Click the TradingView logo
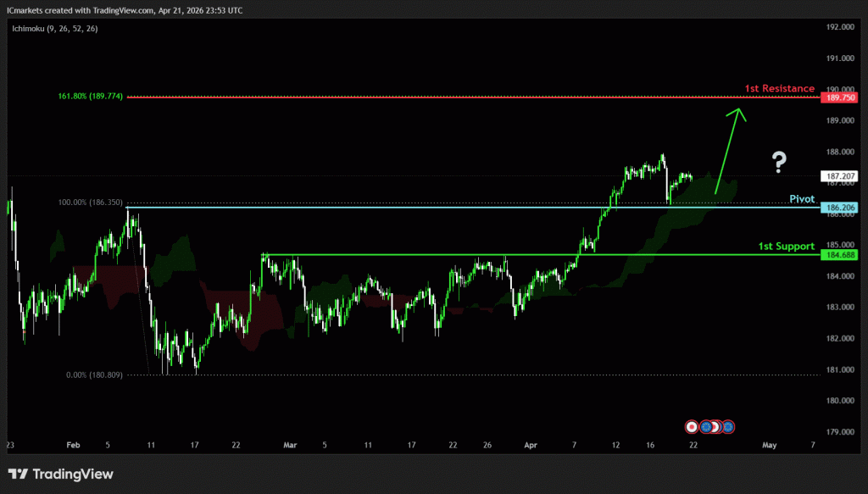The height and width of the screenshot is (494, 868). [x=60, y=475]
